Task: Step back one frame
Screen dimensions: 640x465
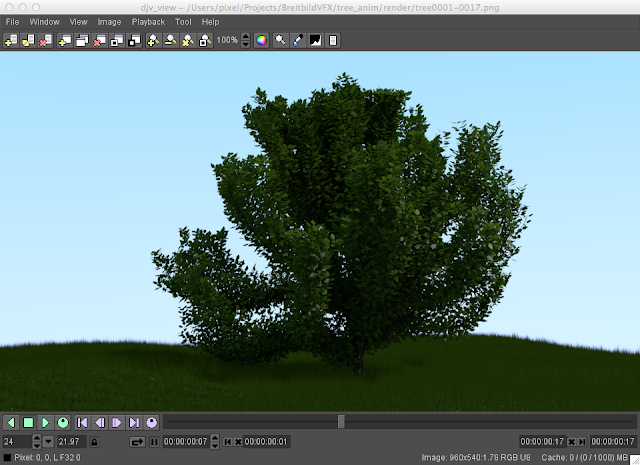Action: click(x=100, y=423)
